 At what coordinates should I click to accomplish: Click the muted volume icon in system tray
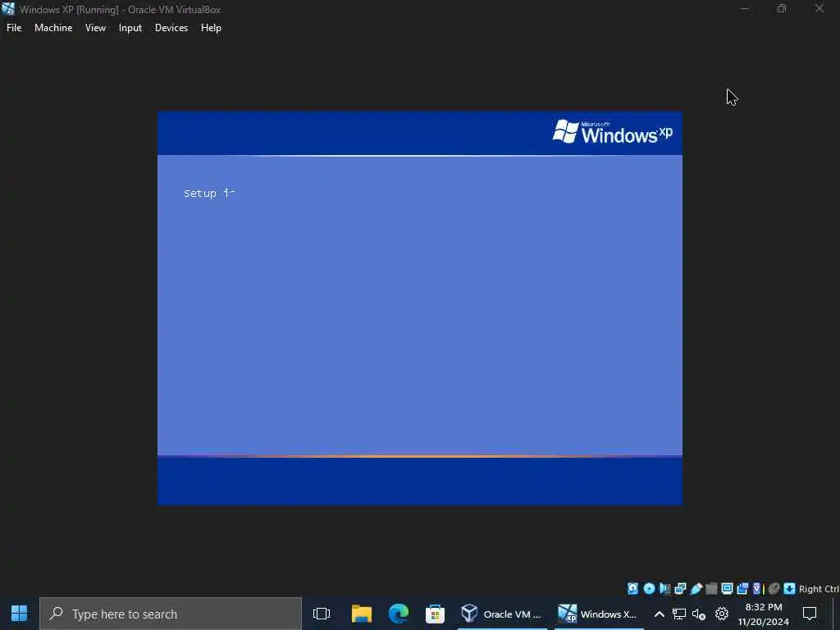(x=699, y=614)
